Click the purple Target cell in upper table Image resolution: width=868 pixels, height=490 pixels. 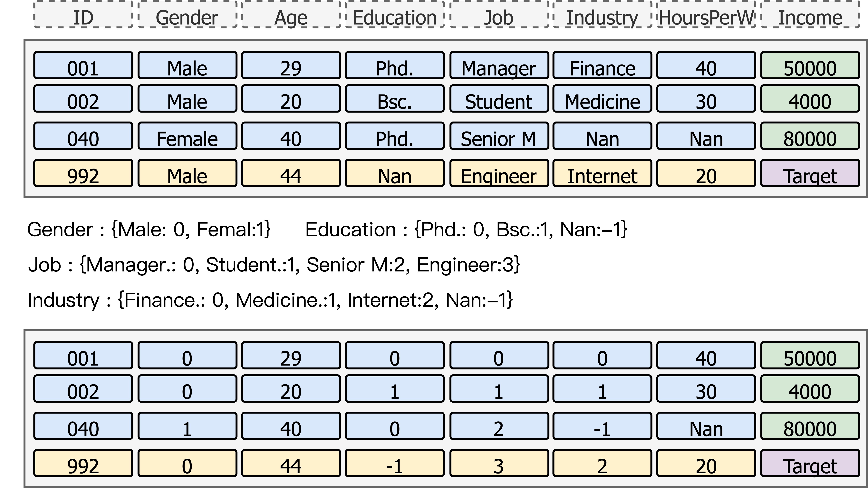(x=810, y=173)
